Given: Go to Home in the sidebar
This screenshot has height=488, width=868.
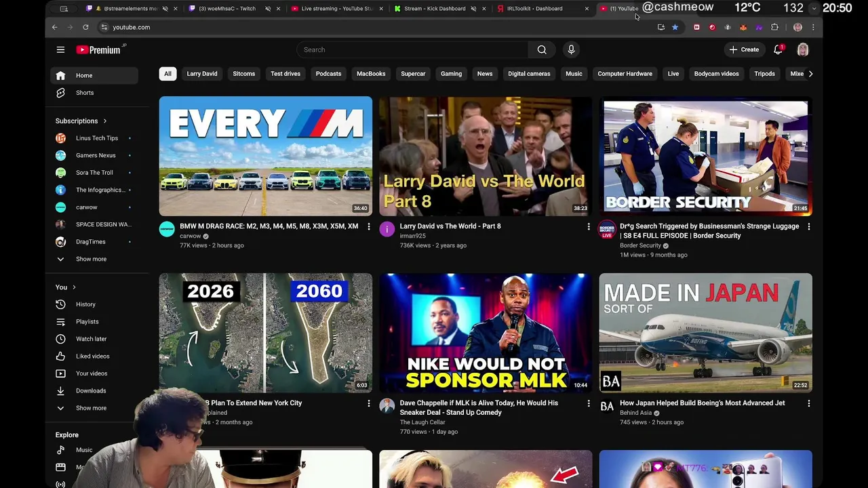Looking at the screenshot, I should (x=94, y=75).
